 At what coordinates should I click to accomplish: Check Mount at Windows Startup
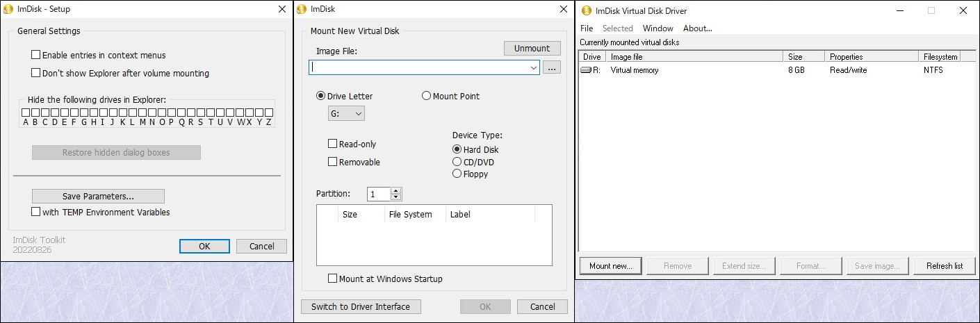(x=332, y=279)
